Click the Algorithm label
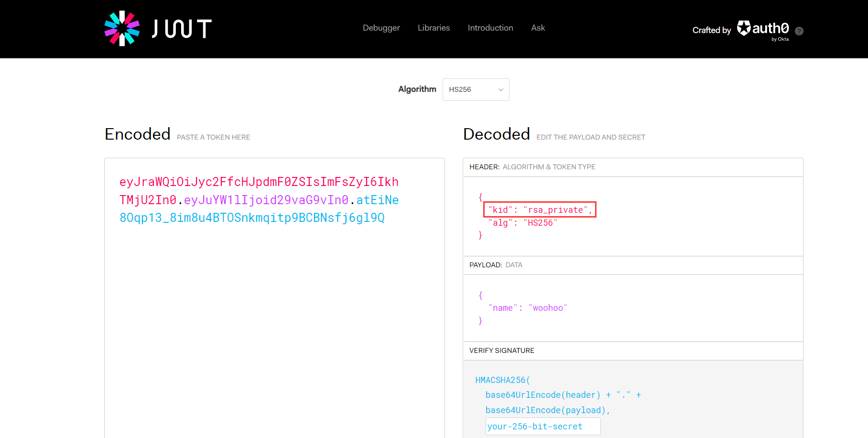Image resolution: width=868 pixels, height=438 pixels. (x=417, y=89)
